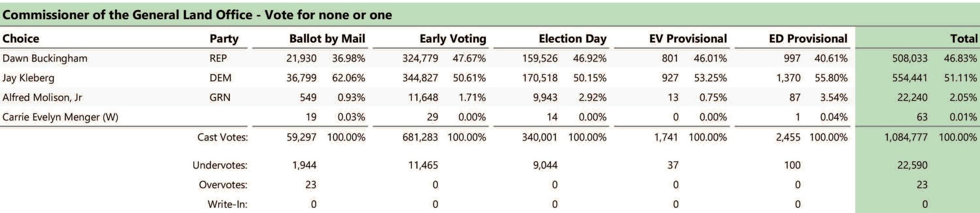
Task: Click the EV Provisional column header
Action: point(688,39)
